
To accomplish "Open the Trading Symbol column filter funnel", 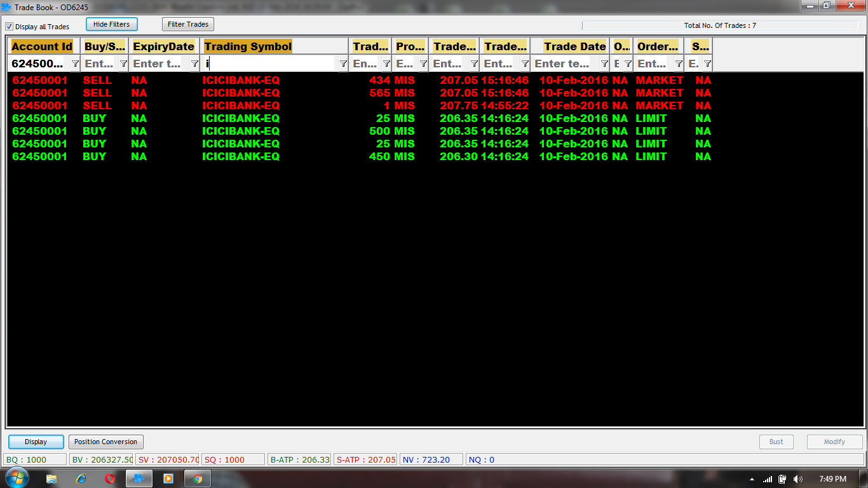I will click(343, 64).
